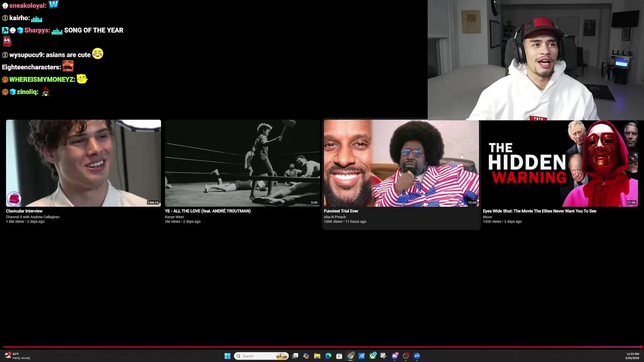Open the Eyes Wide Shut video thumbnail
This screenshot has width=644, height=362.
click(x=560, y=163)
